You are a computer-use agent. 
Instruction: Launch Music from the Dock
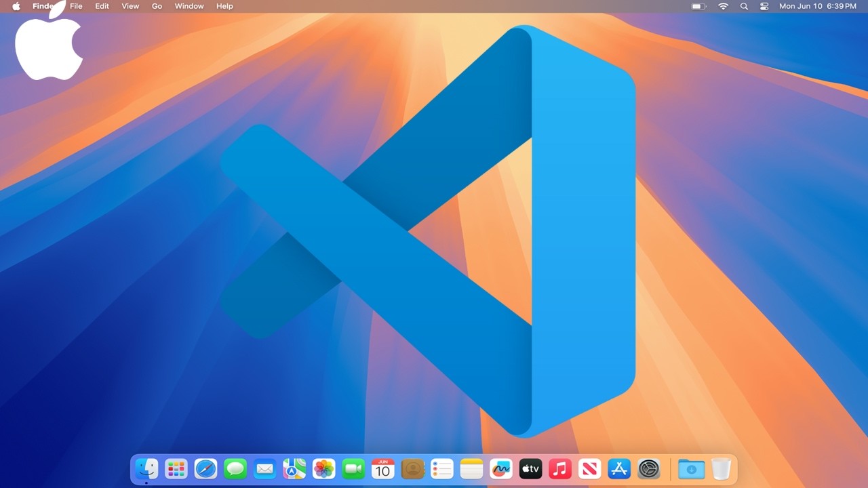[560, 468]
